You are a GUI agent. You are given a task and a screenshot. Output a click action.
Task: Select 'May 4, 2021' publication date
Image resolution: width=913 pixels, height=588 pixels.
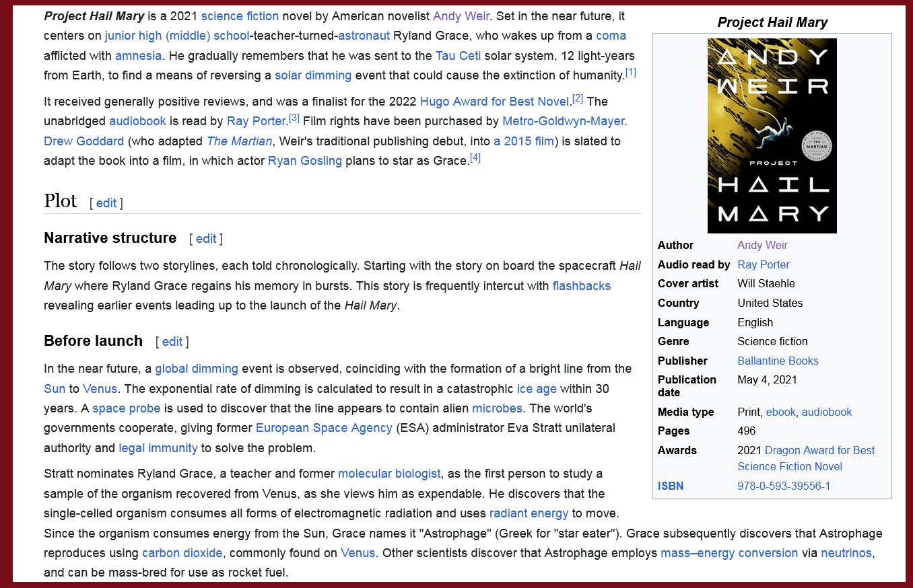point(767,380)
